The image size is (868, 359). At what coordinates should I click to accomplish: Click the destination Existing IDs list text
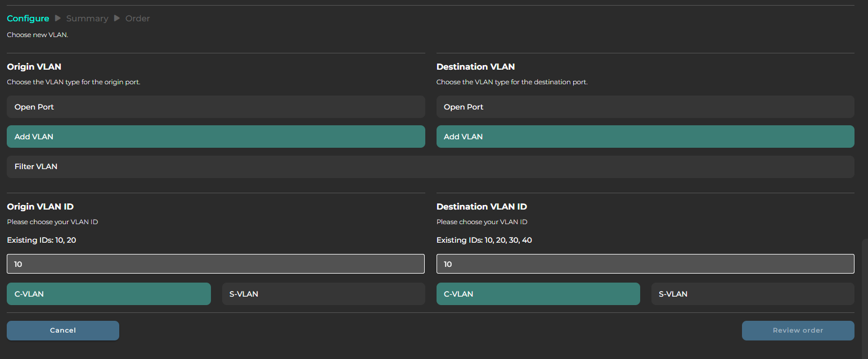(x=484, y=240)
